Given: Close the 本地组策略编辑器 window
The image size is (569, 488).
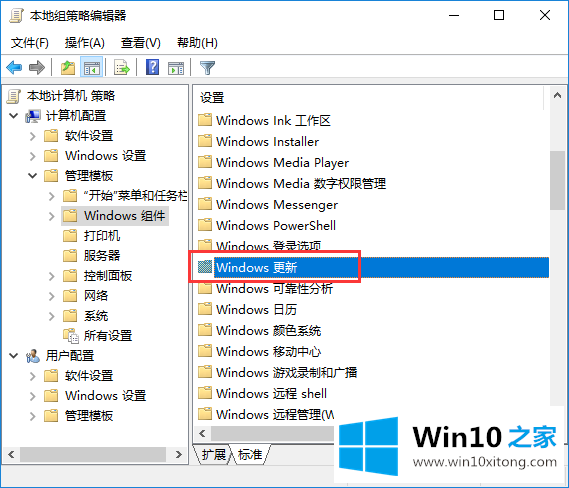Looking at the screenshot, I should [x=545, y=15].
